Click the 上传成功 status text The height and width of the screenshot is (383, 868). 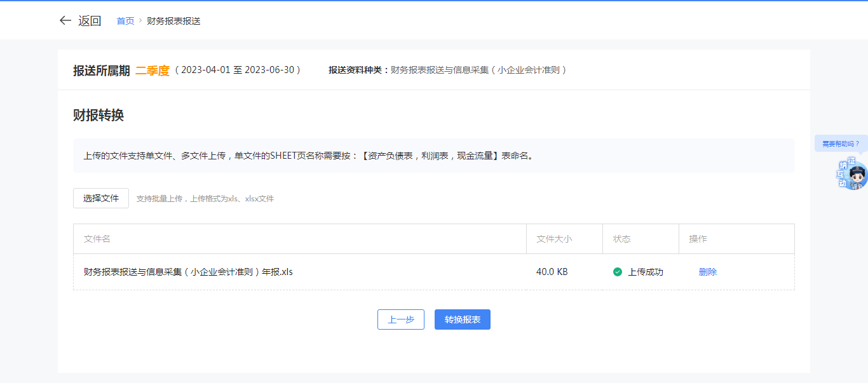[646, 272]
